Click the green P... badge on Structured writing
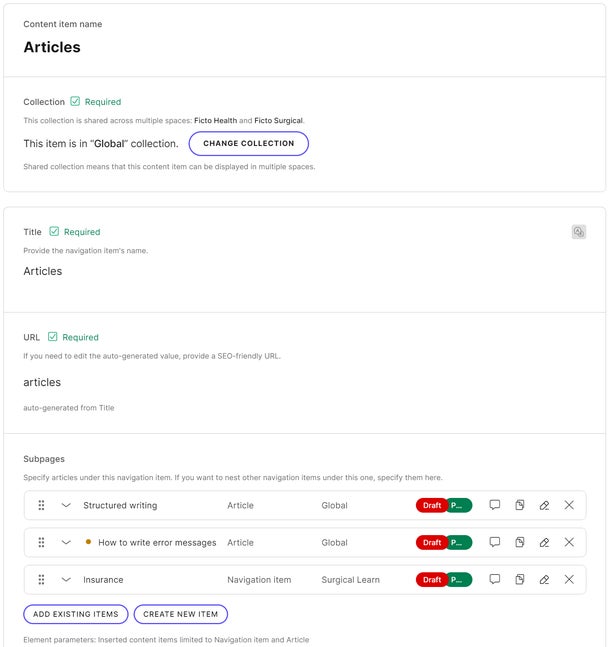Viewport: 608px width, 647px height. click(x=459, y=505)
